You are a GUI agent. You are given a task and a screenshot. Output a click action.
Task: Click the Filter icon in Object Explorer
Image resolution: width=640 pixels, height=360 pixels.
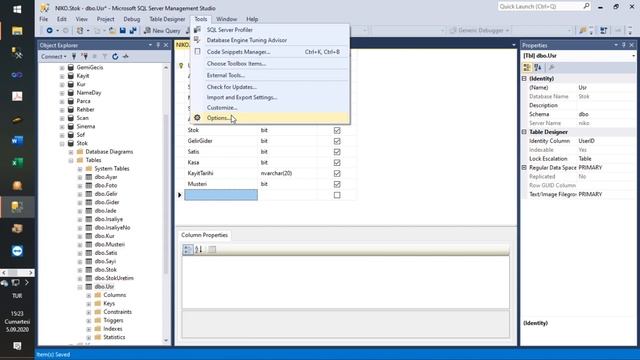click(105, 57)
